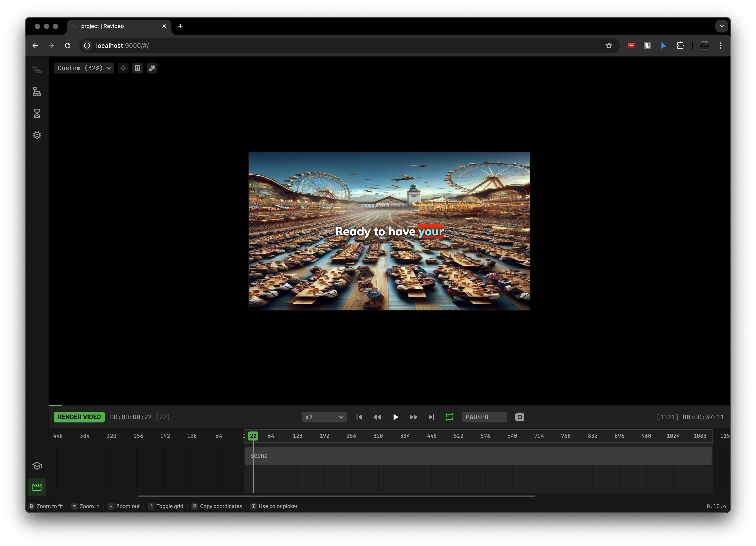Image resolution: width=756 pixels, height=546 pixels.
Task: Open the scene graph sidebar panel
Action: [37, 92]
